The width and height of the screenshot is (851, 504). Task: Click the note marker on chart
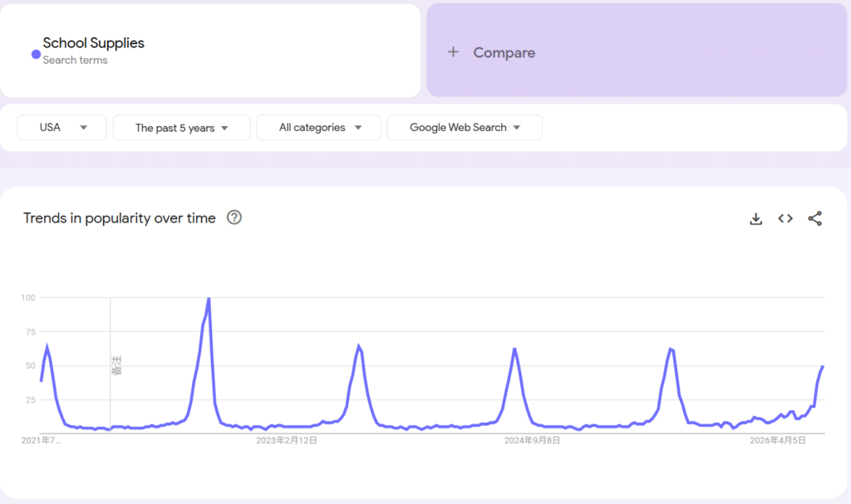[x=116, y=365]
